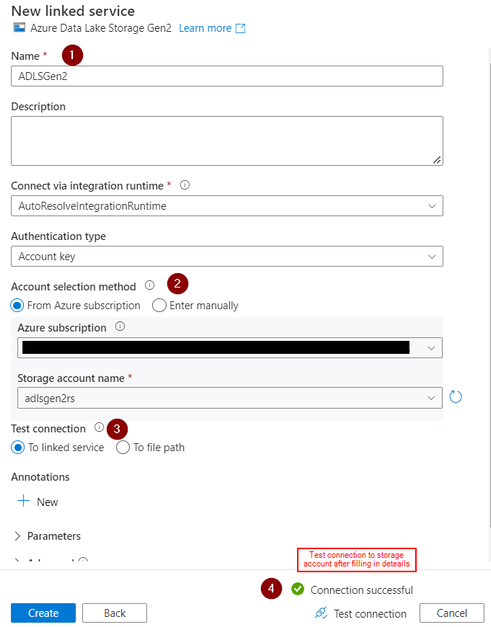Click the Create button
491x627 pixels.
[43, 613]
